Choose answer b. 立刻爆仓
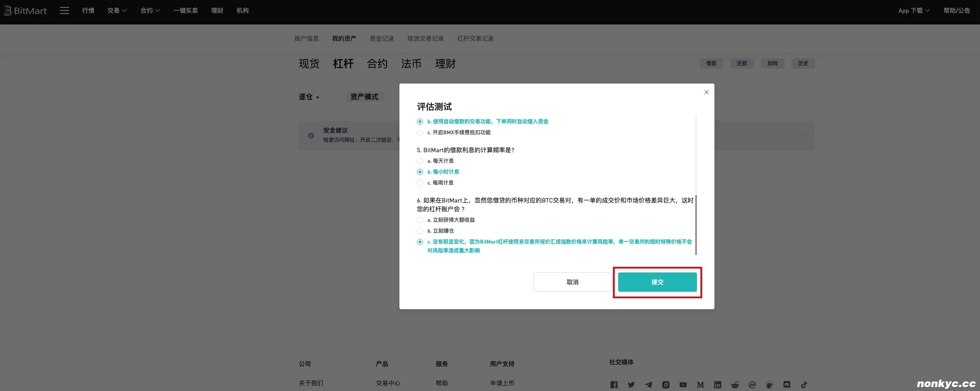This screenshot has width=980, height=391. point(420,231)
